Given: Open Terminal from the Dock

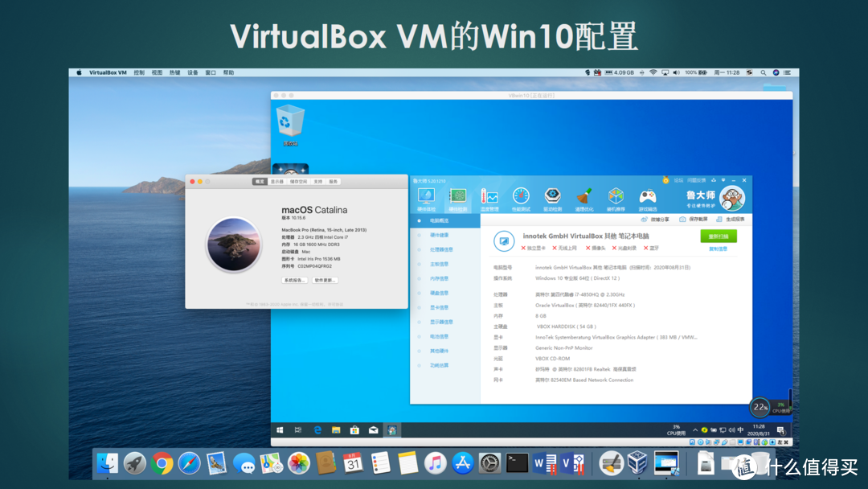Looking at the screenshot, I should pyautogui.click(x=517, y=463).
